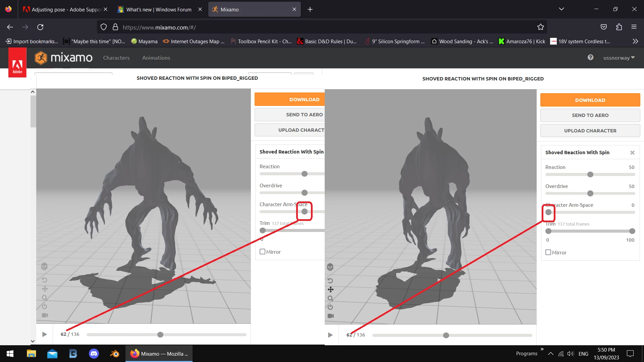Screen dimensions: 644x362
Task: Click the Mixamo logo in header
Action: [x=64, y=58]
